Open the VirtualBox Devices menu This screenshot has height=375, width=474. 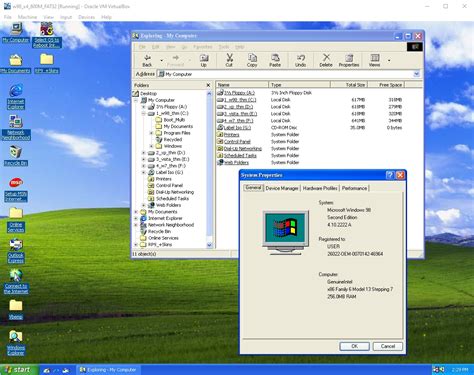click(86, 17)
